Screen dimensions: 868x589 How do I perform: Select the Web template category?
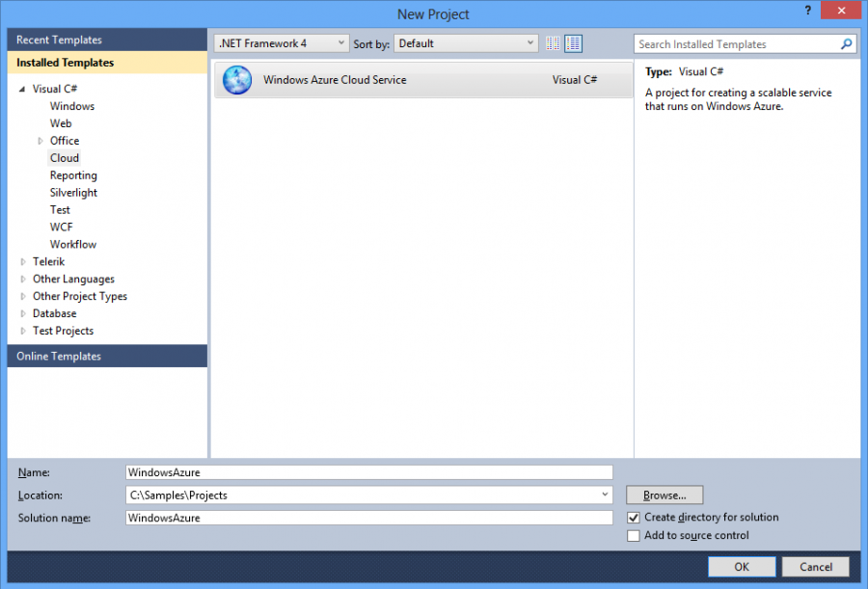click(x=61, y=122)
